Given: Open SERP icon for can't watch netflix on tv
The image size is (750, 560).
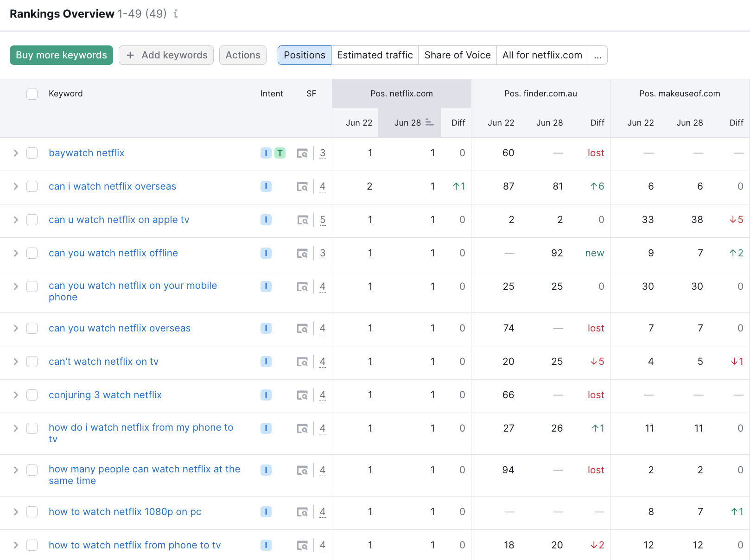Looking at the screenshot, I should pos(302,362).
